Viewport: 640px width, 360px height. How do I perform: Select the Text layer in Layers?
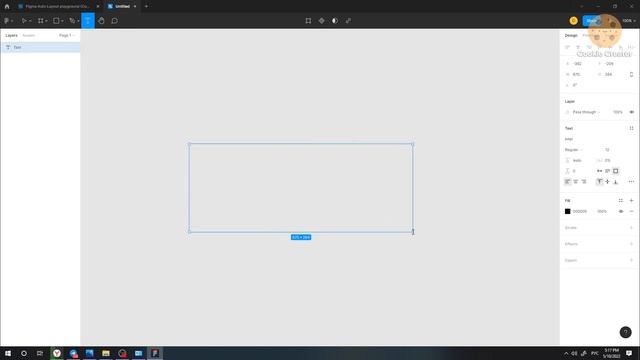tap(40, 47)
